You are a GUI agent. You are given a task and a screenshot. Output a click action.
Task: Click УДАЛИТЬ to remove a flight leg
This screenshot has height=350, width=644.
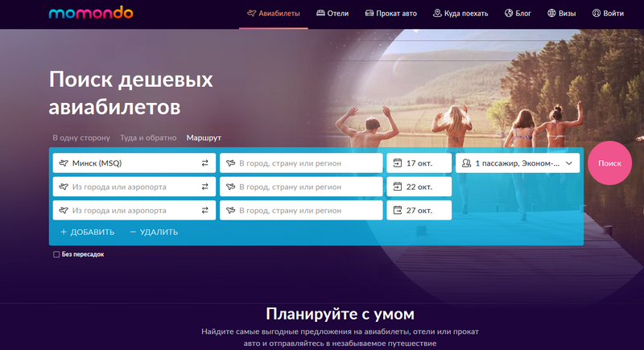[154, 232]
